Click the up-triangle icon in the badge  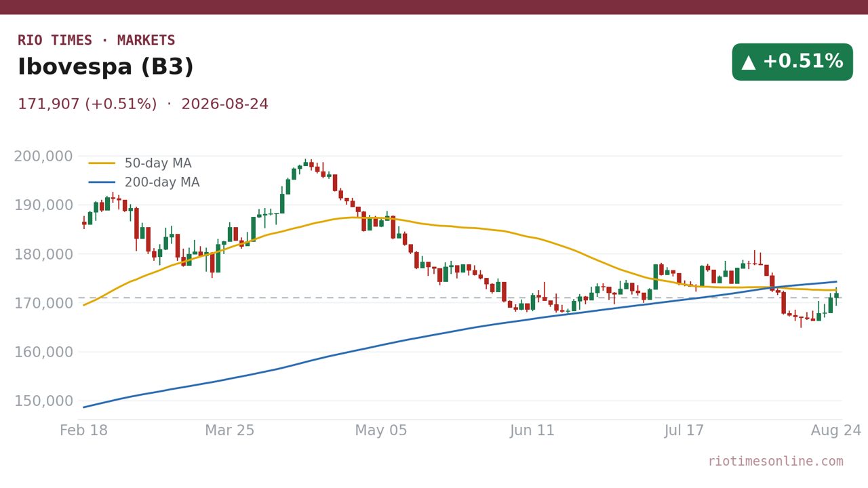[x=749, y=62]
